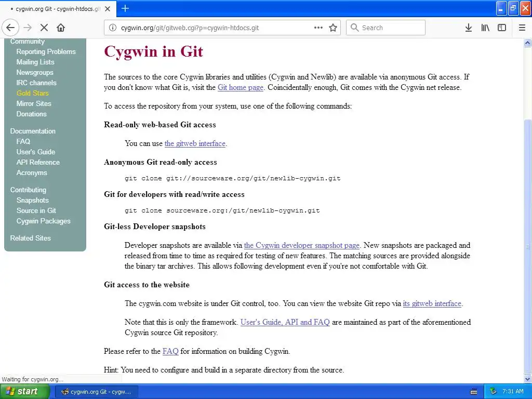This screenshot has height=399, width=532.
Task: Click the developer git clone sourceware.org command
Action: pos(222,211)
